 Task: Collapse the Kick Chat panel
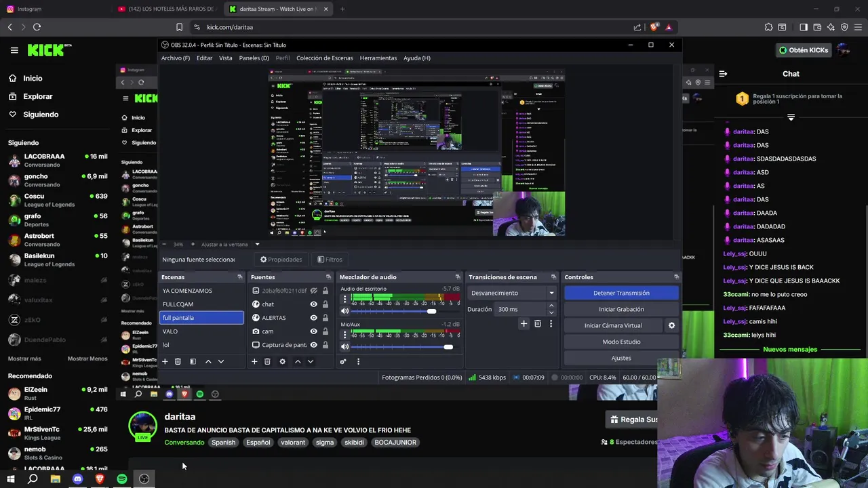[x=723, y=74]
